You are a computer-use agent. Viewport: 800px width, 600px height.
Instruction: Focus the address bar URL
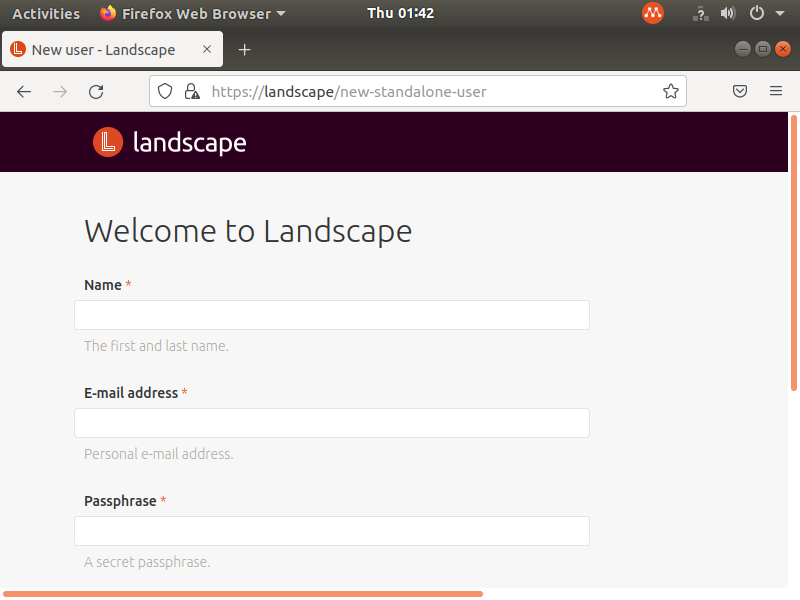(349, 92)
